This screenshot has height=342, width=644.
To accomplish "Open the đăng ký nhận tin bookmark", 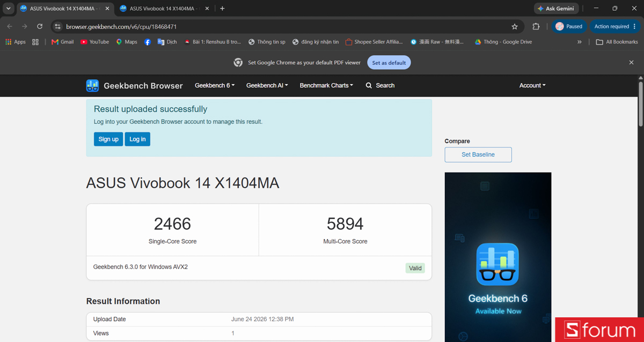I will point(316,42).
